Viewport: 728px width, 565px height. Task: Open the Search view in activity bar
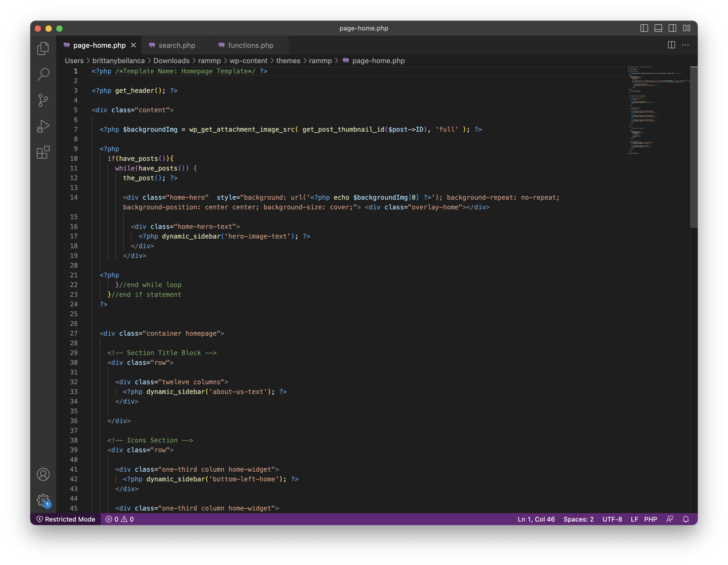[43, 74]
